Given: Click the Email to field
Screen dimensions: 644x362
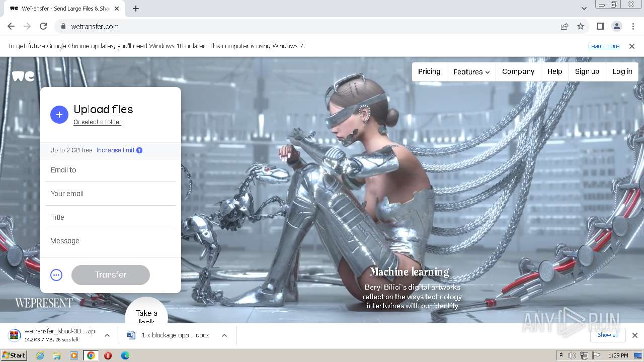Looking at the screenshot, I should (111, 170).
